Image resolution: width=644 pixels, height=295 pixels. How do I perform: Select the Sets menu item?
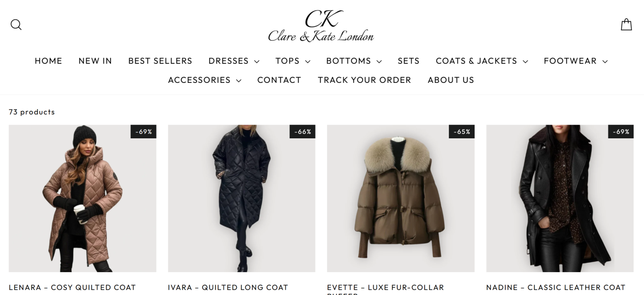click(409, 61)
